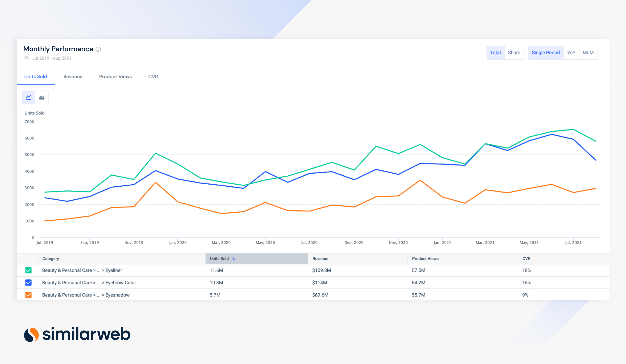Click the 11.6M units sold value

click(216, 270)
